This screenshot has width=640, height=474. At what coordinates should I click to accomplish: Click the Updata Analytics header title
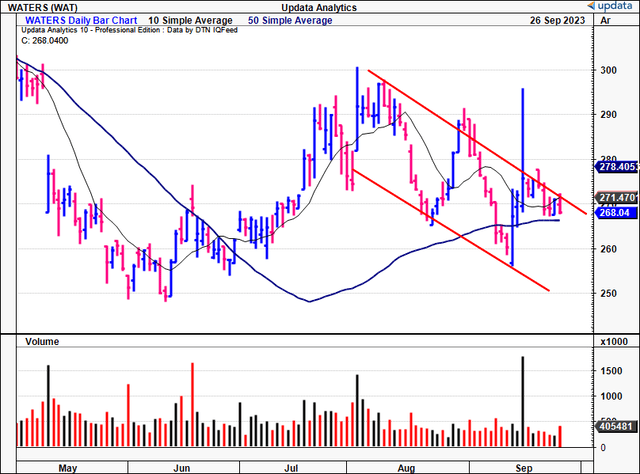tap(319, 7)
